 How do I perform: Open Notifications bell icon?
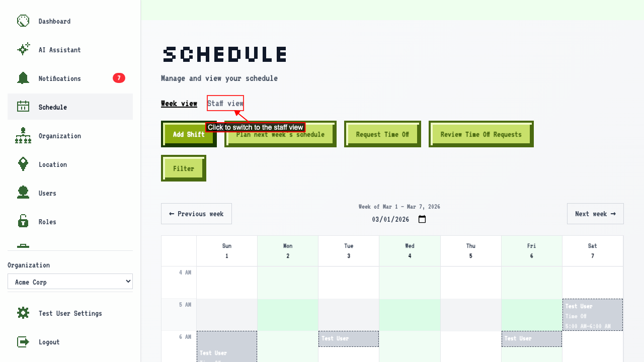[x=23, y=78]
